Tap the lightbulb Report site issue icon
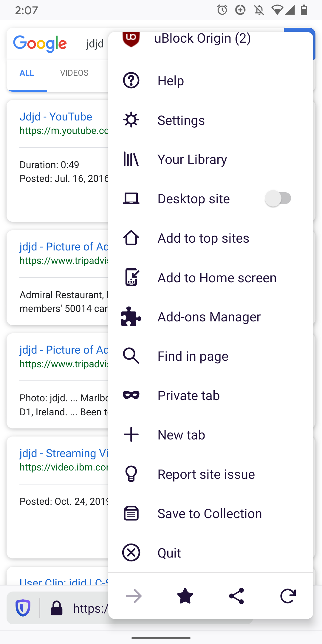This screenshot has width=322, height=644. point(131,474)
